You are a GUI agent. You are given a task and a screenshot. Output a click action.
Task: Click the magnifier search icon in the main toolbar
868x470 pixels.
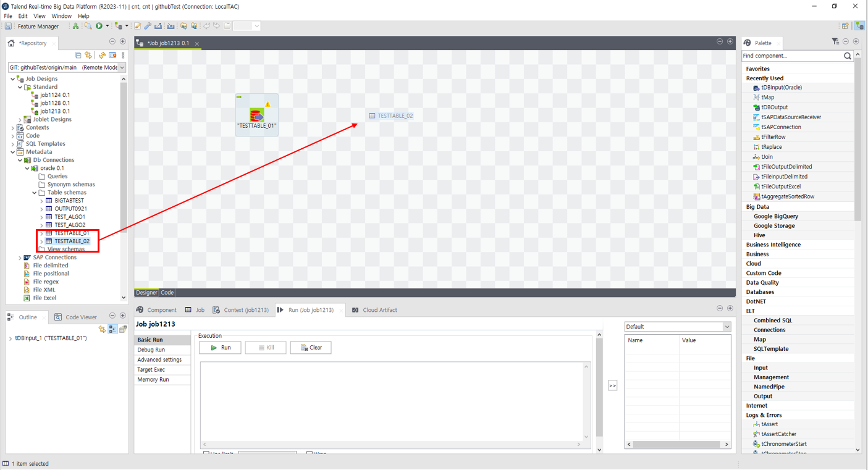coord(88,26)
